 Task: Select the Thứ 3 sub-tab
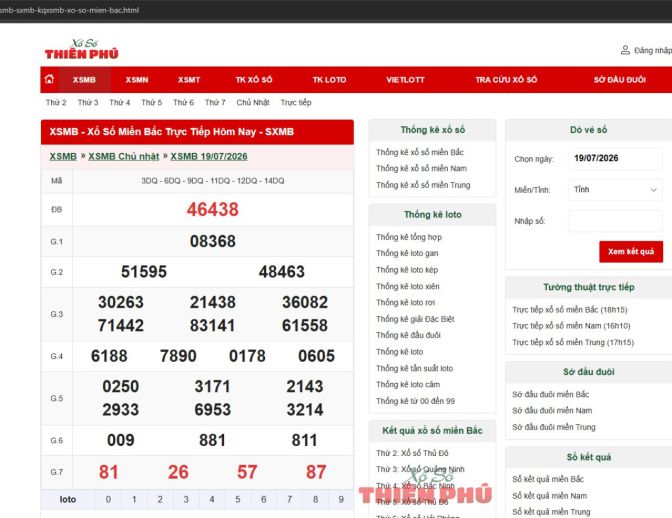pos(88,102)
